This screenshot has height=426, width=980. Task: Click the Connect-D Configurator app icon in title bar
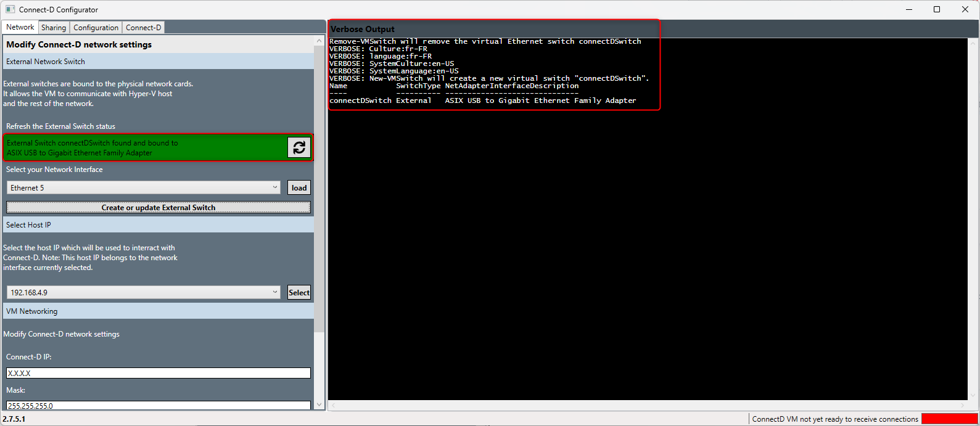(10, 9)
